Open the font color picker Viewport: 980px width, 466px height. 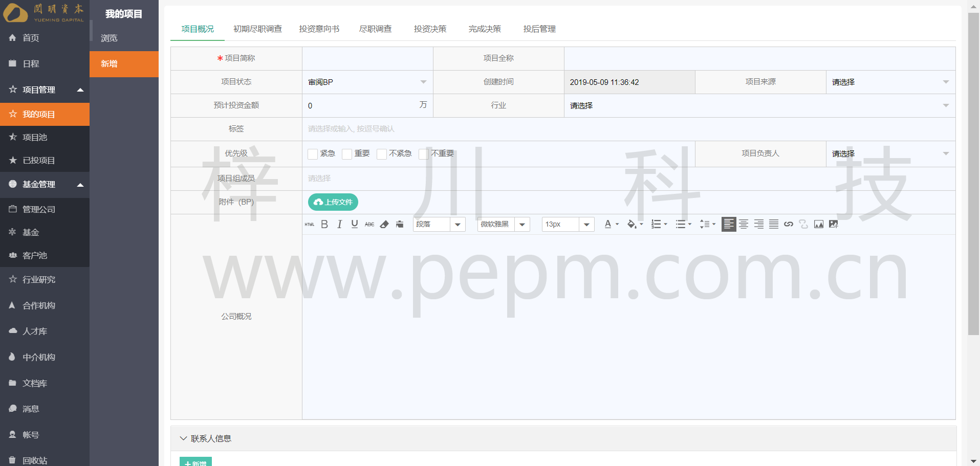point(611,224)
